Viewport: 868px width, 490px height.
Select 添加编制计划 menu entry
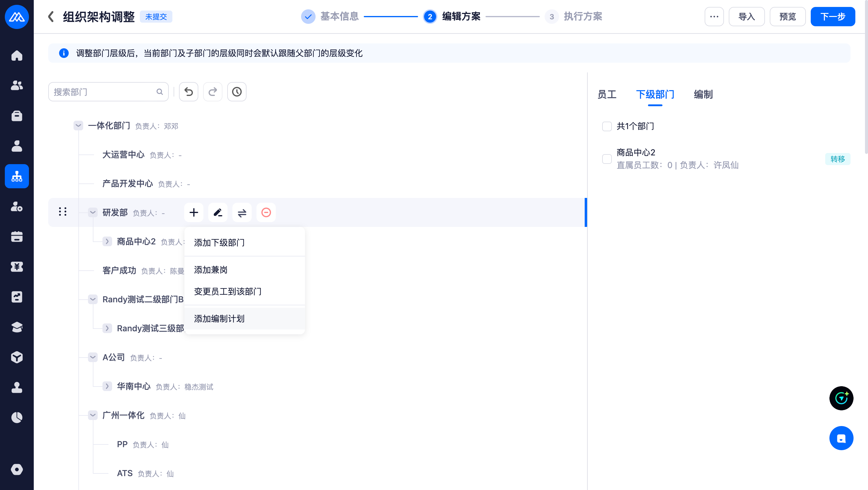(x=219, y=319)
